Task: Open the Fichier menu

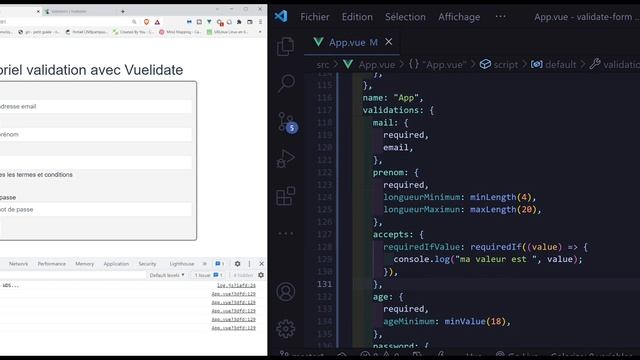Action: 314,17
